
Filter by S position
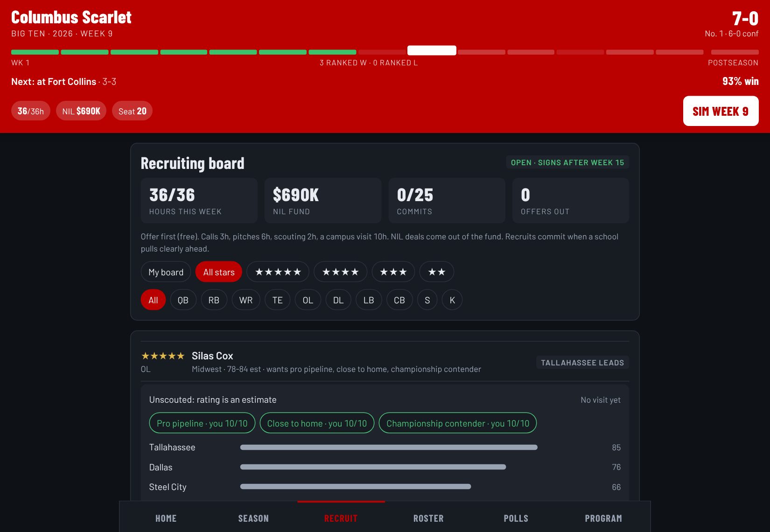[x=427, y=300]
